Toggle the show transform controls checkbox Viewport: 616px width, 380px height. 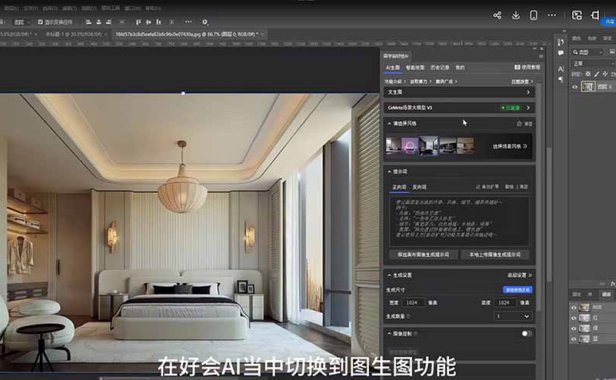(x=40, y=22)
